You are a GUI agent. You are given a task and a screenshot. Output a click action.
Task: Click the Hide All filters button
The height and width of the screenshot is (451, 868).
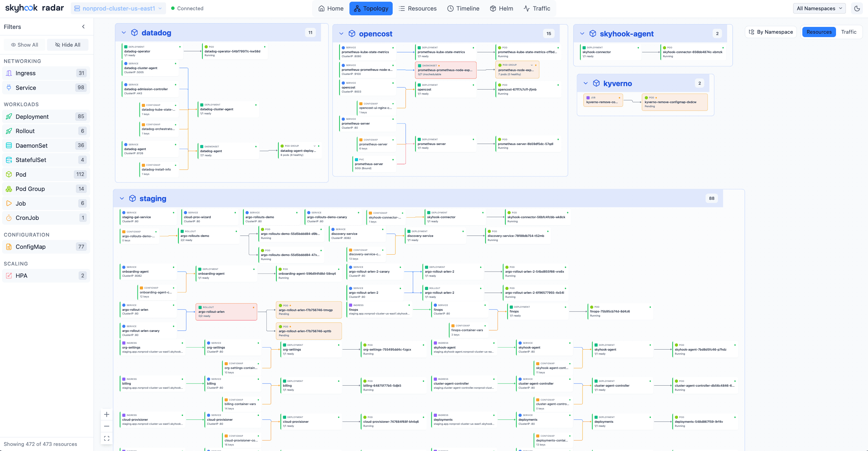68,45
